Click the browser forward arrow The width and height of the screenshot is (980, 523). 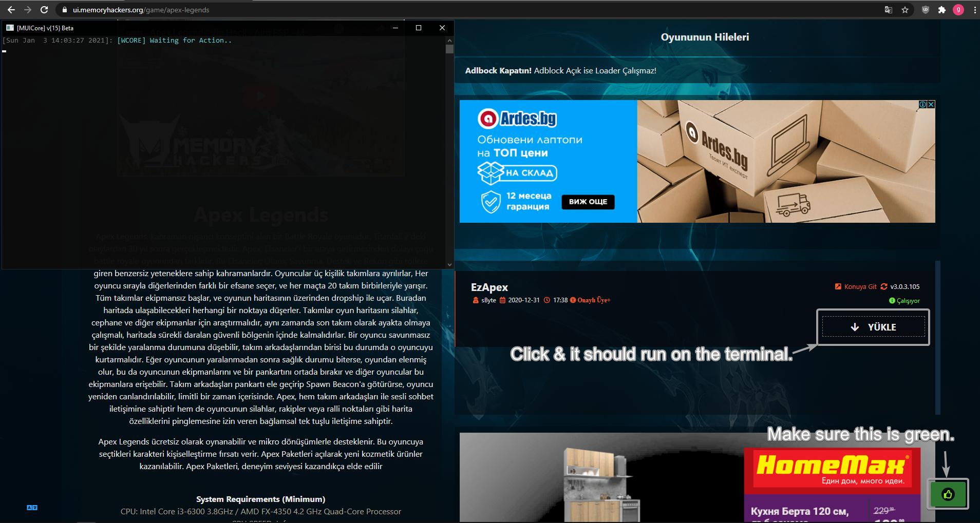28,10
